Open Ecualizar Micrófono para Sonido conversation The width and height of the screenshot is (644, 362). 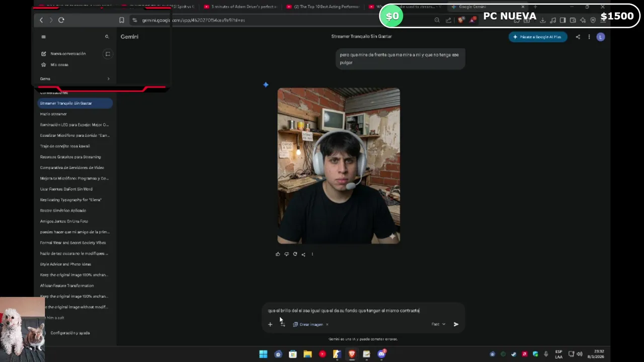(75, 135)
